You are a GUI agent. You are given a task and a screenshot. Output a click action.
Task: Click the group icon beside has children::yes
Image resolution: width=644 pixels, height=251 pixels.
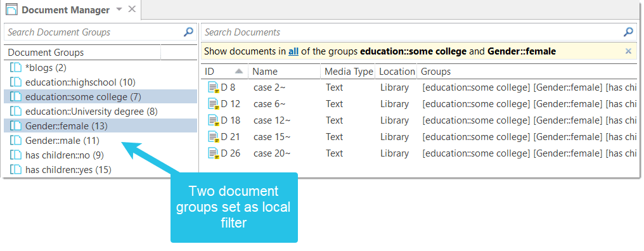pos(15,170)
